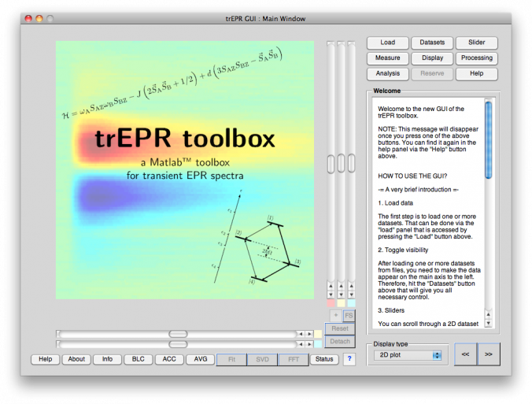
Task: Open the Display type 2D plot dropdown
Action: coord(408,355)
